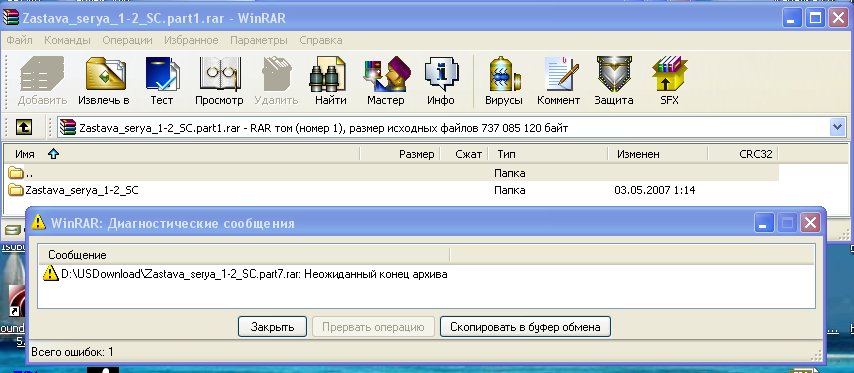Click warning icon beside part7.rar message

(x=51, y=273)
